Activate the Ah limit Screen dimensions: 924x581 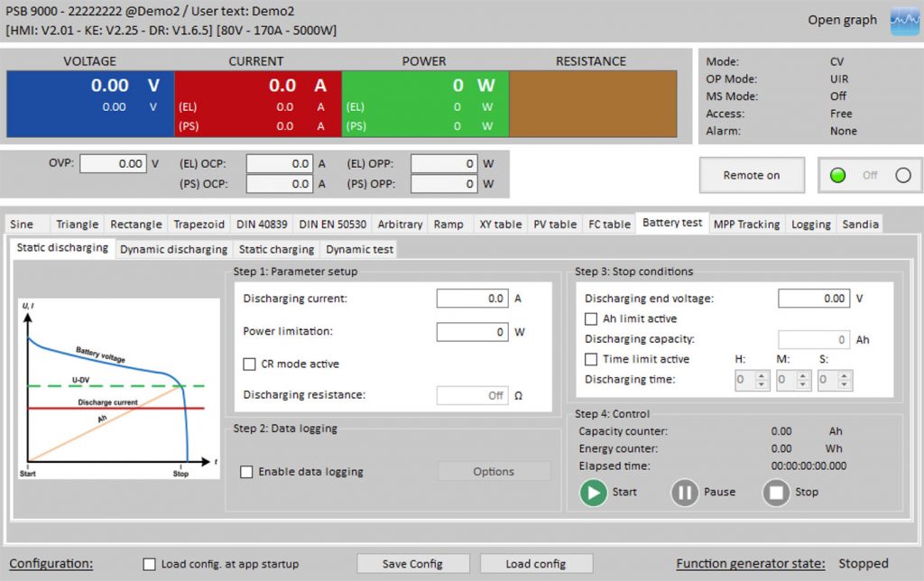pos(591,318)
